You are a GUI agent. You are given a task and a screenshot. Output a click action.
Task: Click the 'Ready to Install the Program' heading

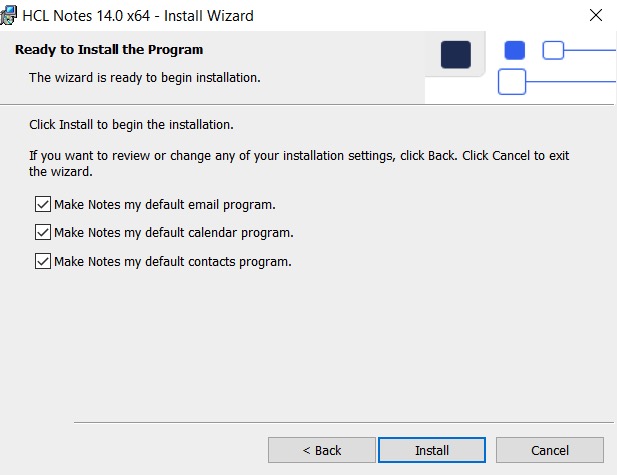tap(108, 50)
